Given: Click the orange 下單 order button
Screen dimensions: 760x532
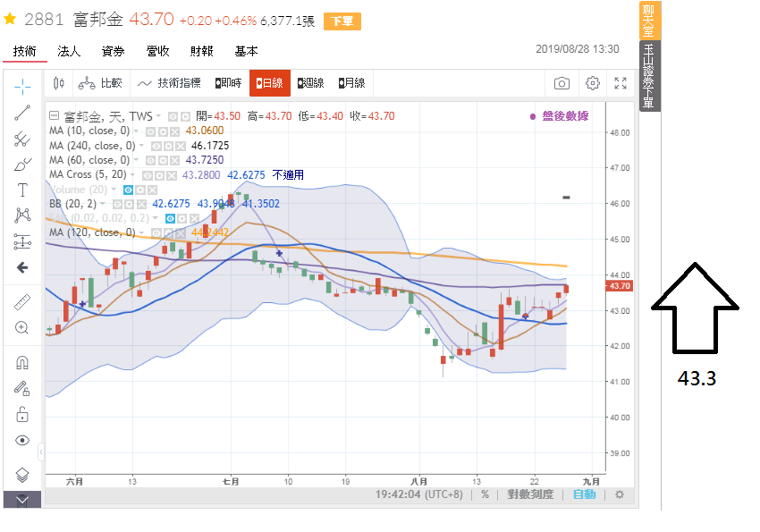Looking at the screenshot, I should click(342, 21).
